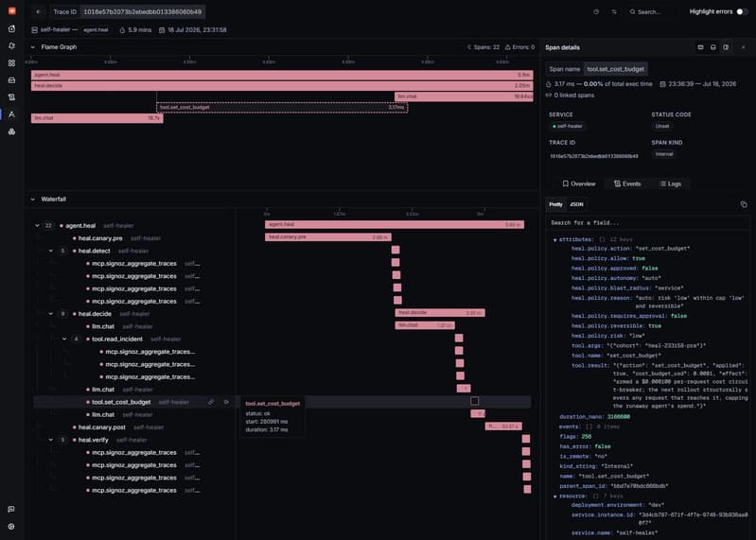
Task: Click the link icon on the tool.set_cost_budget row
Action: (211, 402)
